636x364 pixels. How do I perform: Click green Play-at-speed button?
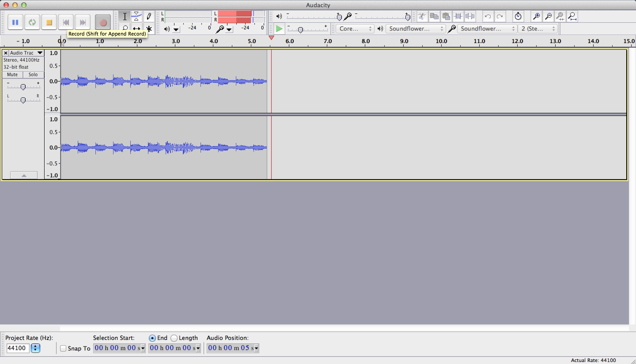pos(279,29)
